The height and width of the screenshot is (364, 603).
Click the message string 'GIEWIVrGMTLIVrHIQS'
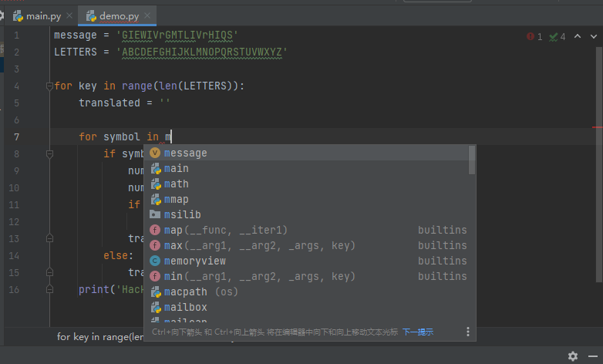177,35
